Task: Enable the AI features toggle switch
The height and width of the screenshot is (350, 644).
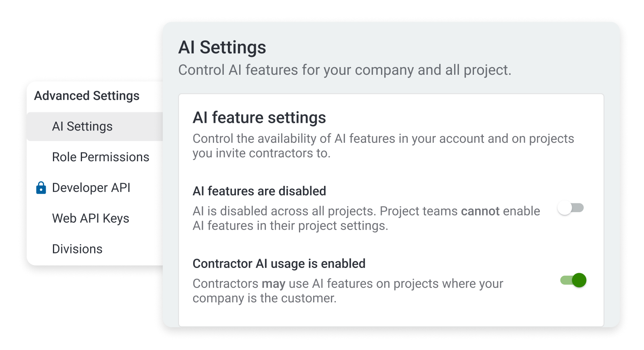Action: click(570, 208)
